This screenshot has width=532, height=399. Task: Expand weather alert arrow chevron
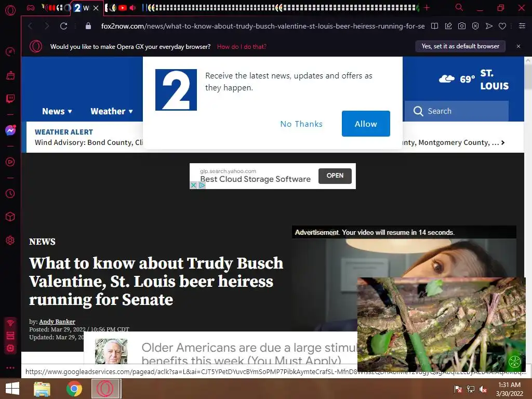point(503,143)
